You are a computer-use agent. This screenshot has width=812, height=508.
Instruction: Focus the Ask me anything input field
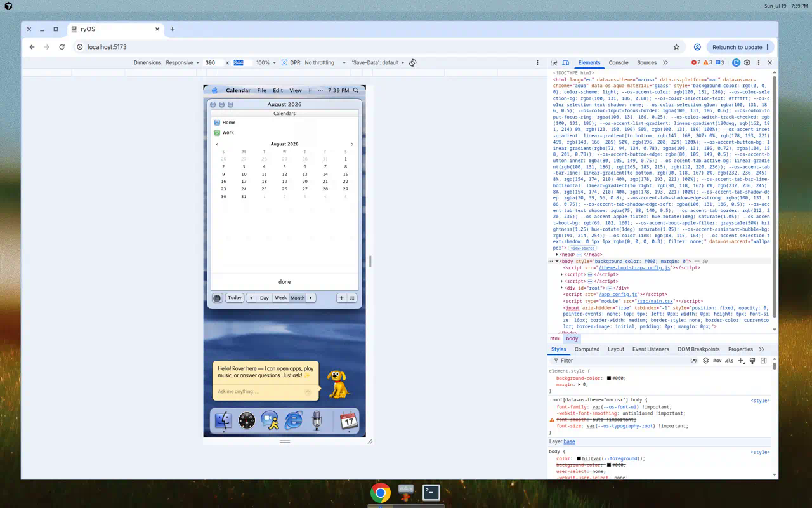point(260,392)
